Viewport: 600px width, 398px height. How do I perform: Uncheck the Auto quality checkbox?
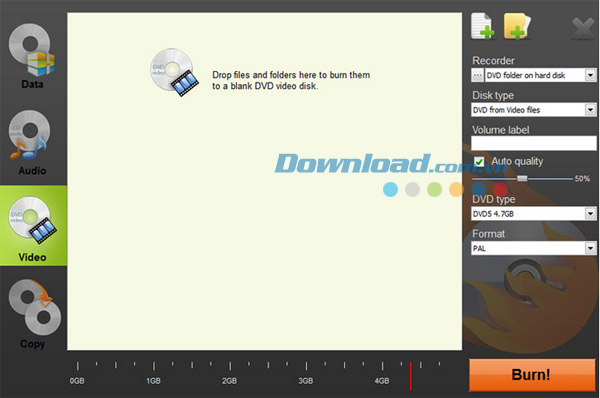[479, 161]
